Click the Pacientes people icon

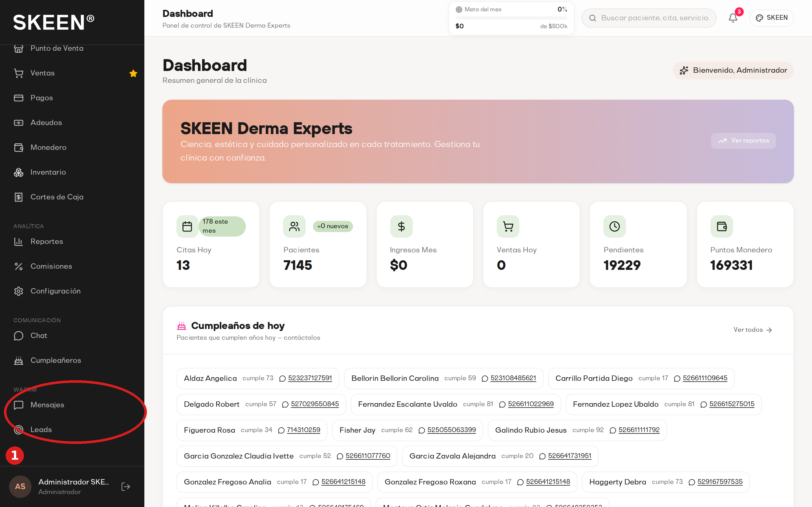pyautogui.click(x=294, y=226)
